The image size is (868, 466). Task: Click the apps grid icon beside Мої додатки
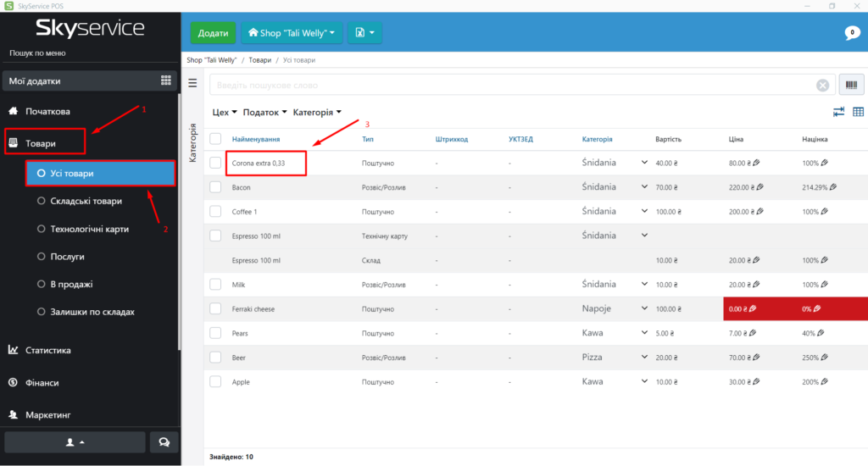(166, 81)
